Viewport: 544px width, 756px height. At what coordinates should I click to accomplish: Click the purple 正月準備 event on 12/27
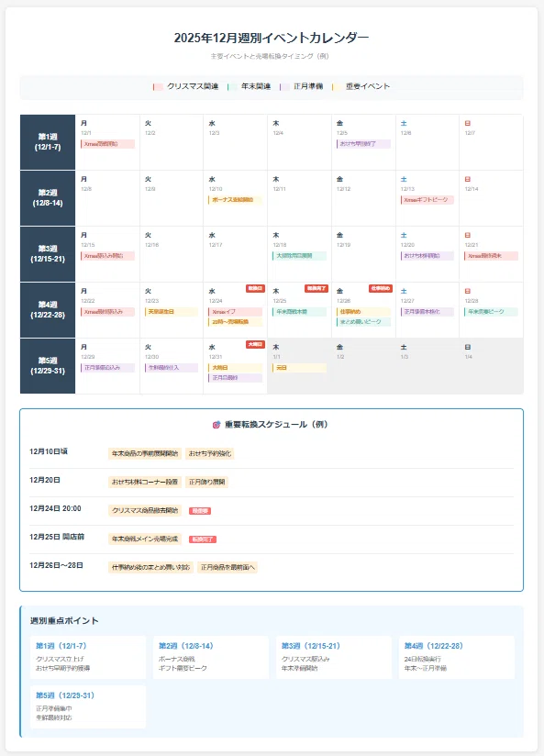point(427,311)
